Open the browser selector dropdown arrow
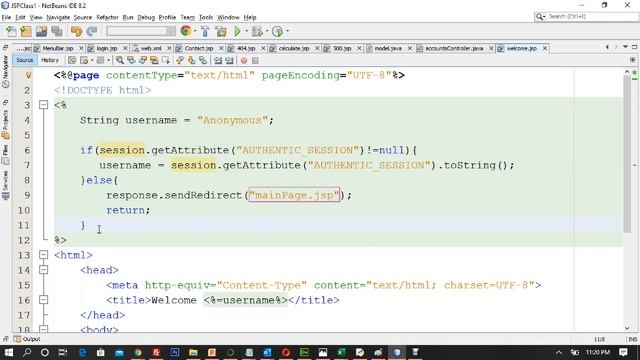Viewport: 640px width, 360px height. (x=195, y=31)
